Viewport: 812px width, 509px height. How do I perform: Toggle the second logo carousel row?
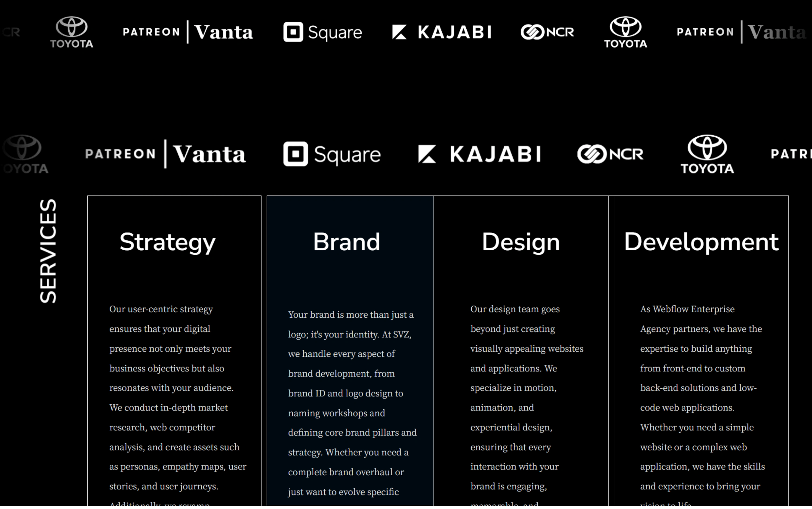click(406, 152)
